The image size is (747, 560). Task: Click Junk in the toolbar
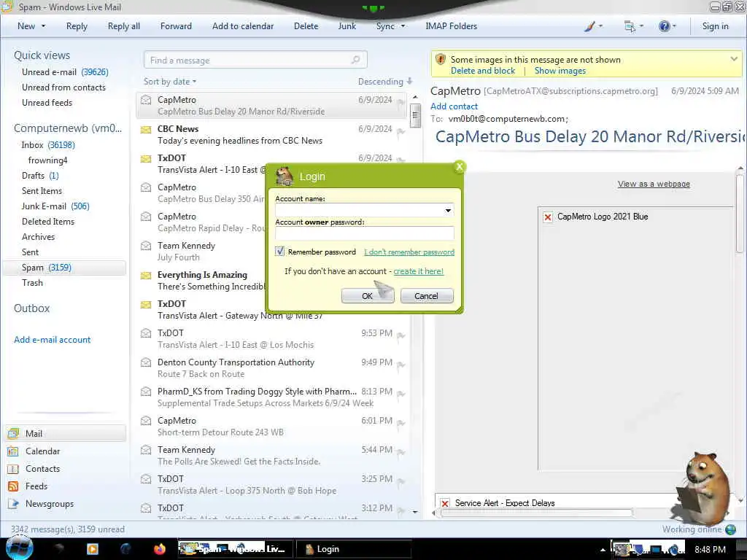[347, 26]
